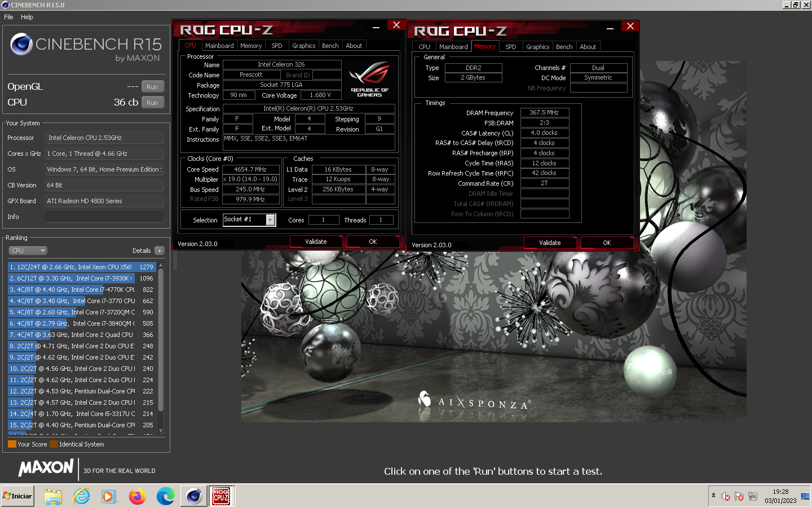Click the Core Speed 4654.7 MHz value
Image resolution: width=812 pixels, height=508 pixels.
250,169
